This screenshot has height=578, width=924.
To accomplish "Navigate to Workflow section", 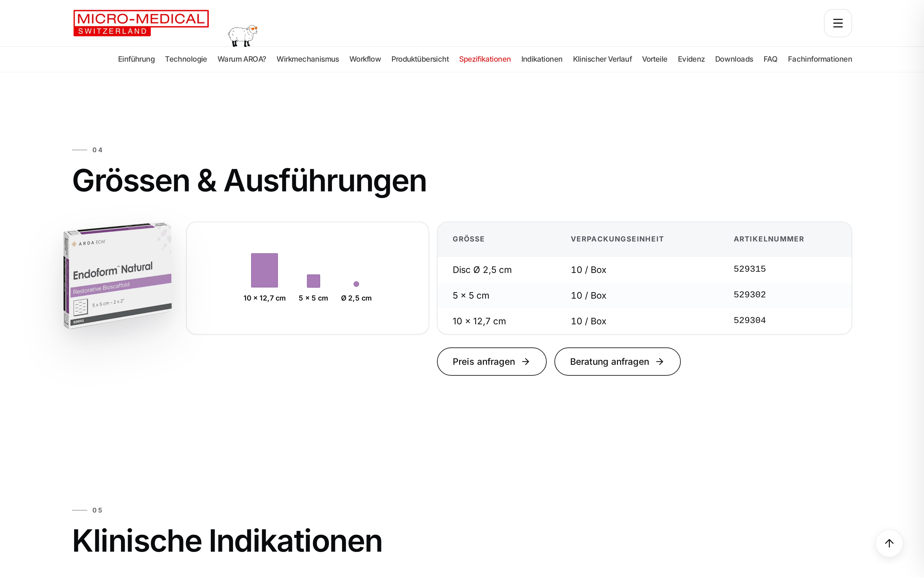I will 365,59.
